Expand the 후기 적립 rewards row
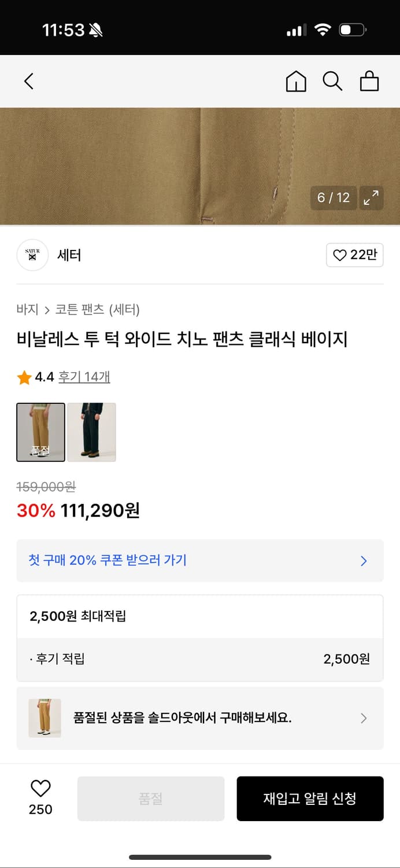Screen dimensions: 400x868 [x=200, y=659]
